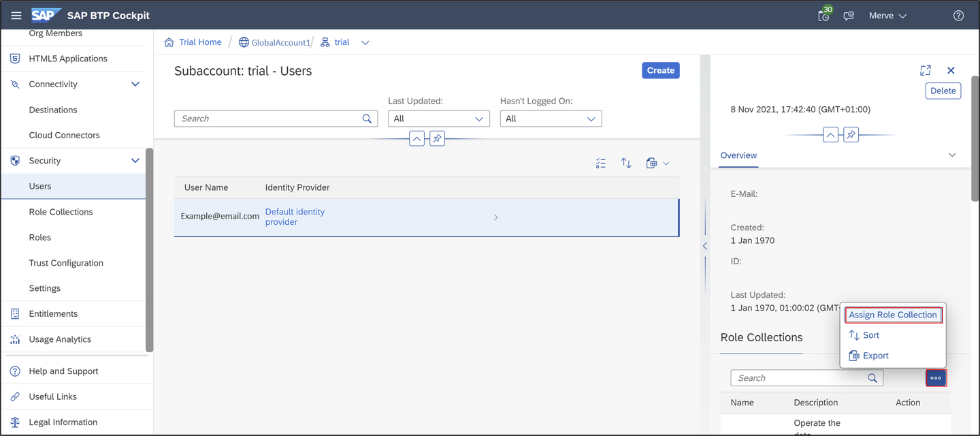This screenshot has width=980, height=436.
Task: Open the help question mark icon in header
Action: (x=958, y=16)
